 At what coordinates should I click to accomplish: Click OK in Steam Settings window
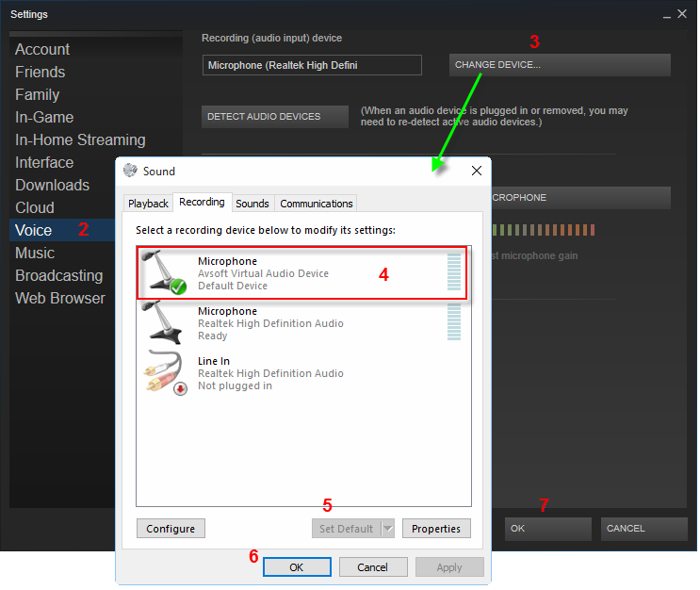tap(548, 529)
